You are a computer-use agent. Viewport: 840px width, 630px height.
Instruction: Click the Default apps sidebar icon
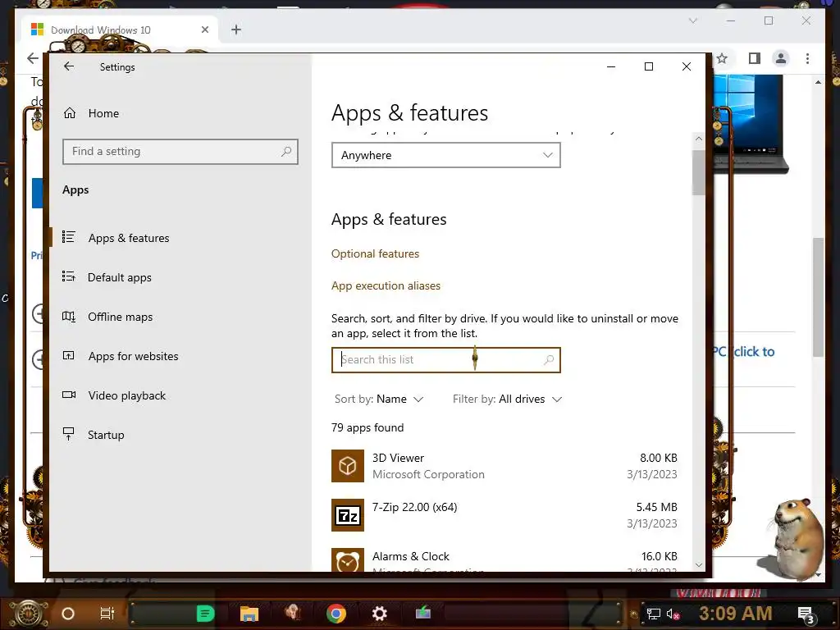point(69,276)
